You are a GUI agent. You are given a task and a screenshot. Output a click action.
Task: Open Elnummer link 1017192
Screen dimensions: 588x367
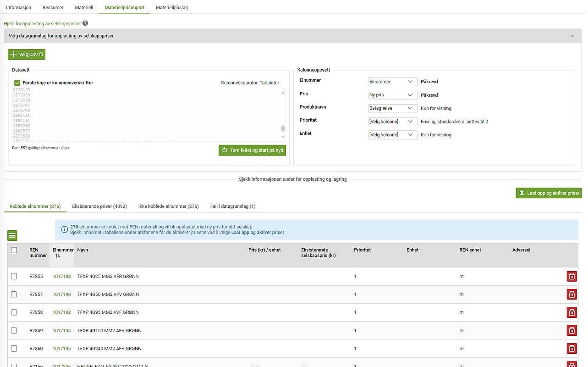pyautogui.click(x=62, y=312)
